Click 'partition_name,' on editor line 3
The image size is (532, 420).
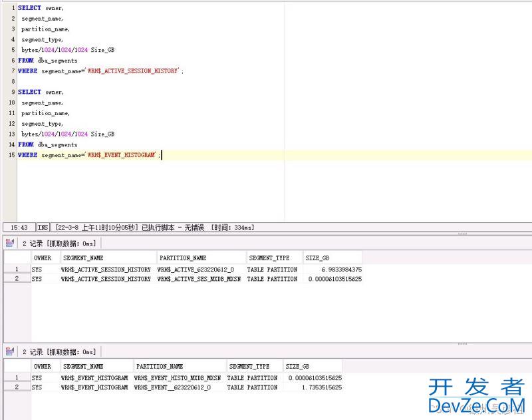coord(45,29)
